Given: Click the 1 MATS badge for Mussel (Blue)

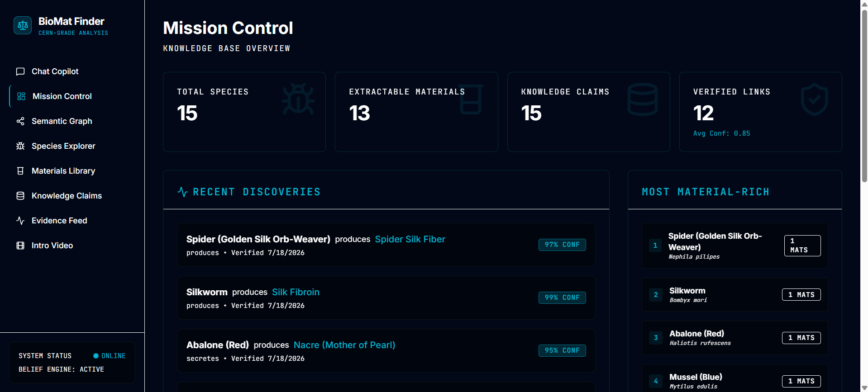Looking at the screenshot, I should point(801,381).
